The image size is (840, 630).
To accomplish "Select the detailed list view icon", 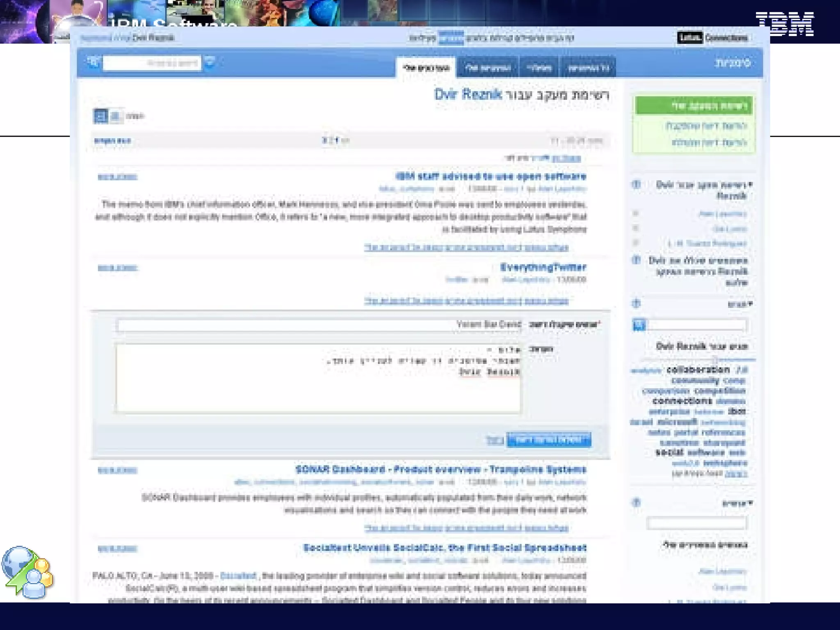I will tap(100, 116).
